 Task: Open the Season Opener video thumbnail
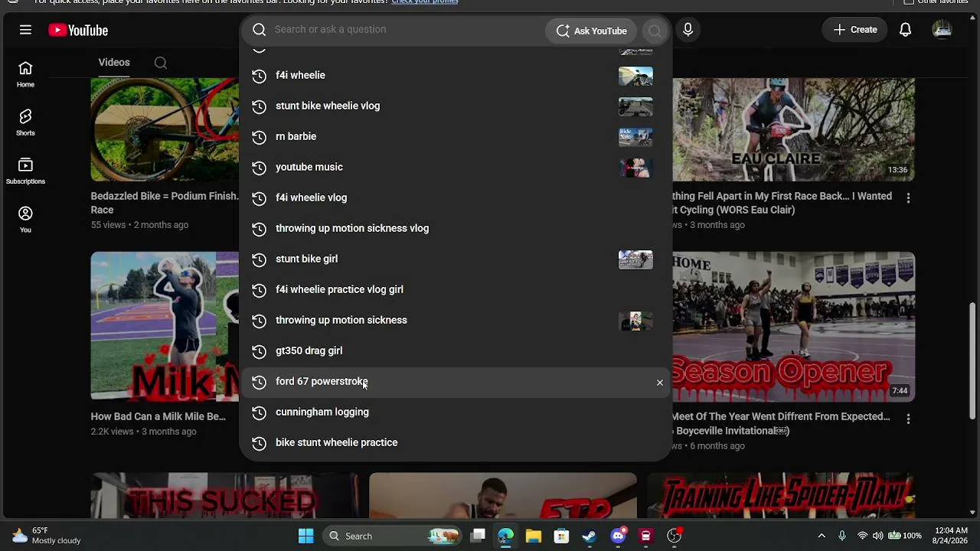pos(793,326)
